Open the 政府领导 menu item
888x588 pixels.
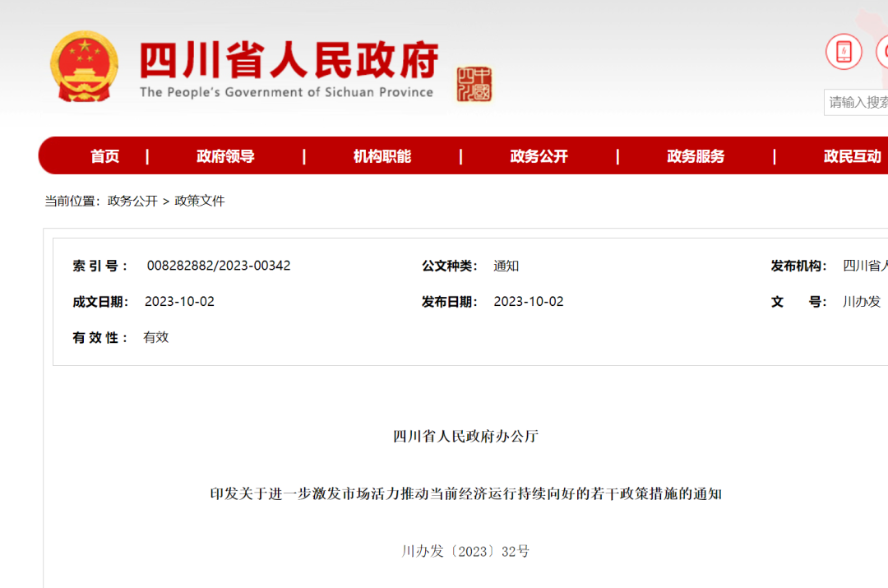click(225, 156)
